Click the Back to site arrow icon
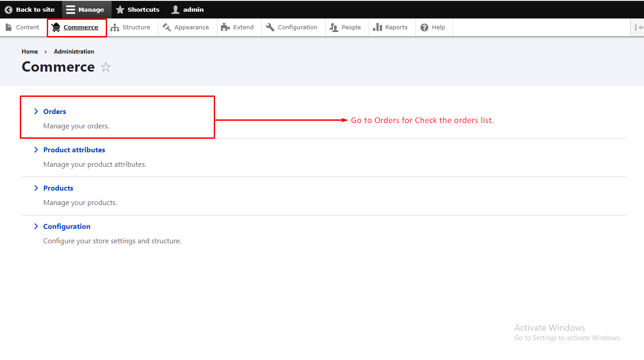This screenshot has height=360, width=644. [9, 9]
